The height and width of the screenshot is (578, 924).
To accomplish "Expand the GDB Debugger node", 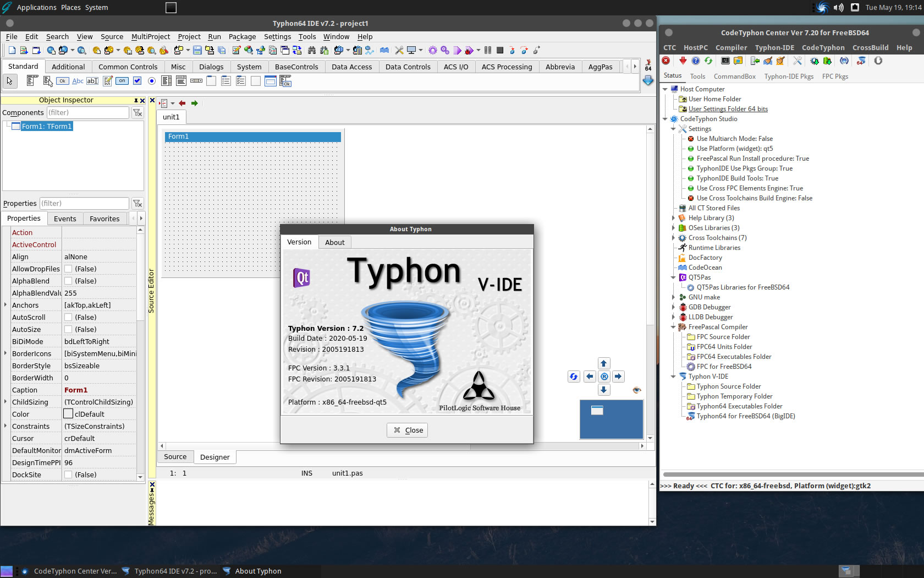I will [673, 307].
